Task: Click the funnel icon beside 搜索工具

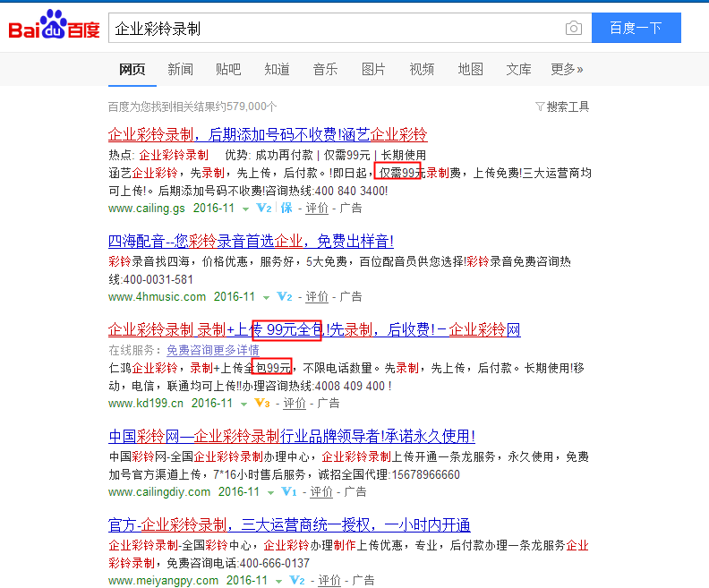Action: click(540, 107)
